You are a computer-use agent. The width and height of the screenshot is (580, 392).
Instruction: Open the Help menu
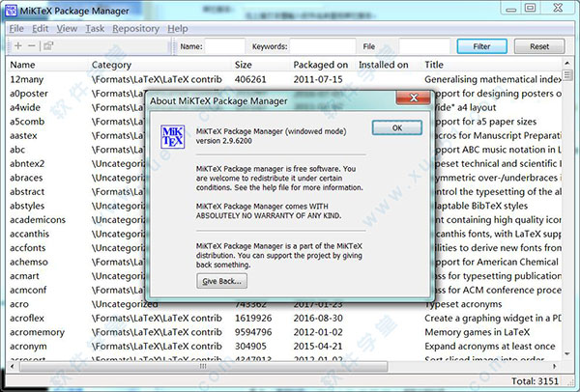point(178,29)
